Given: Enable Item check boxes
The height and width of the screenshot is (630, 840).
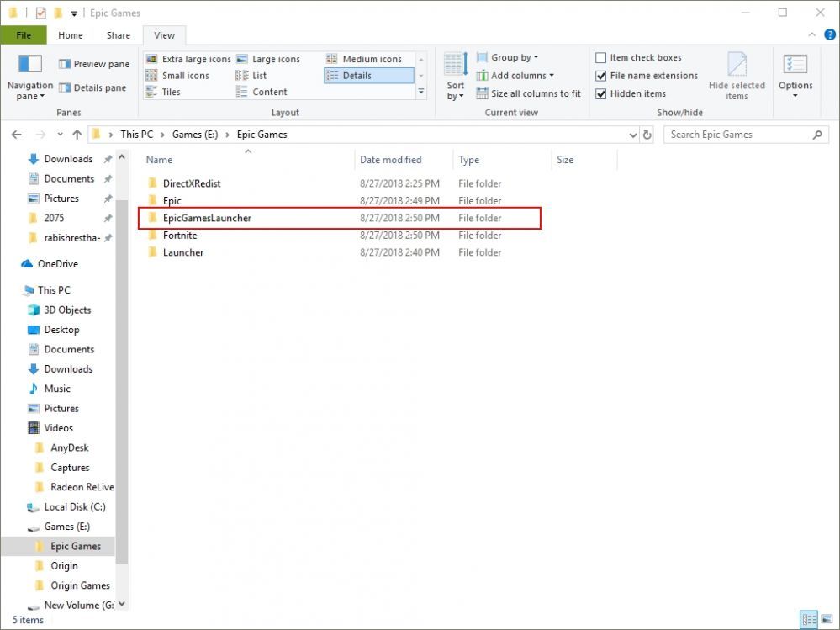Looking at the screenshot, I should (638, 57).
